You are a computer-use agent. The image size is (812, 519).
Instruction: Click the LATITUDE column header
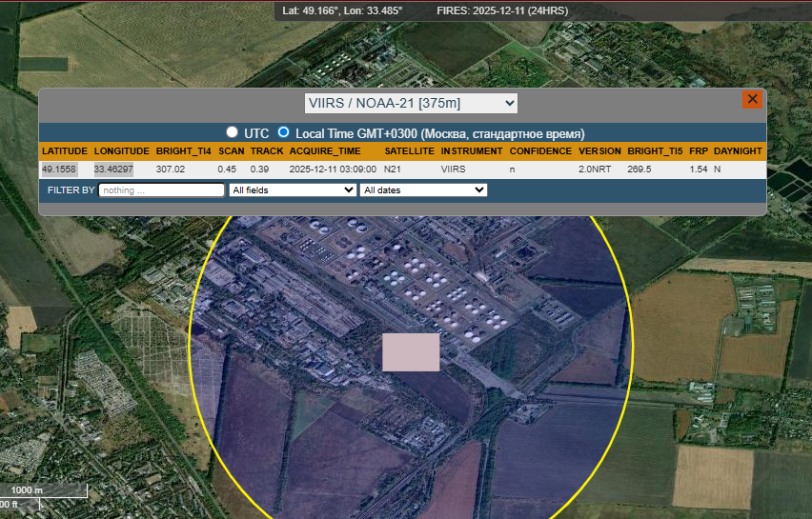(65, 151)
